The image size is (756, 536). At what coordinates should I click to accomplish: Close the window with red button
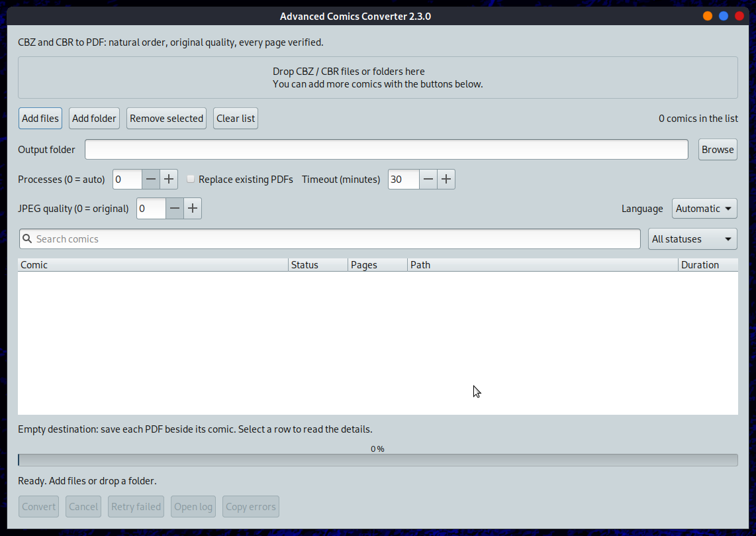pos(739,16)
